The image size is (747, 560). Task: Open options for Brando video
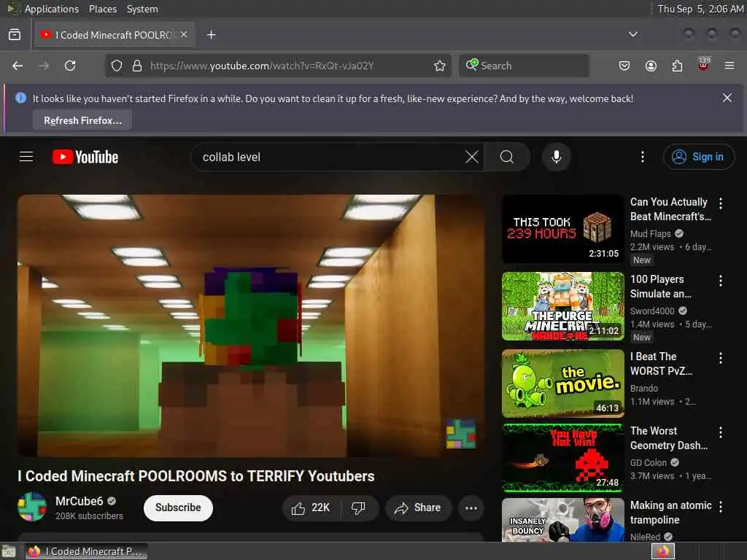[x=720, y=358]
